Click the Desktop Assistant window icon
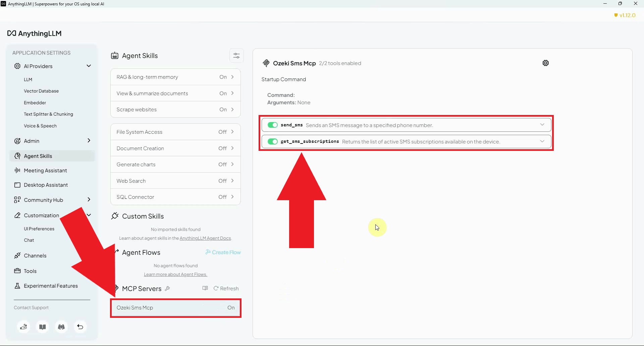 tap(17, 185)
